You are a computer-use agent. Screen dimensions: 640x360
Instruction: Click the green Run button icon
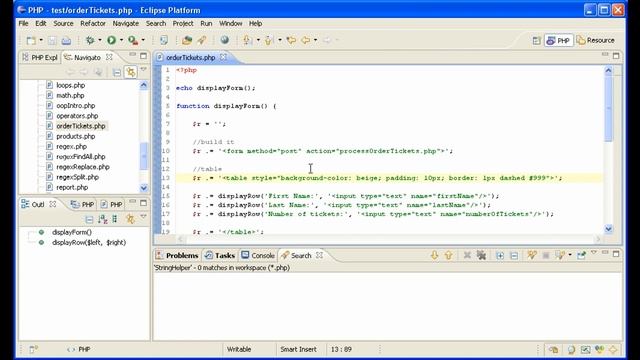tap(111, 40)
